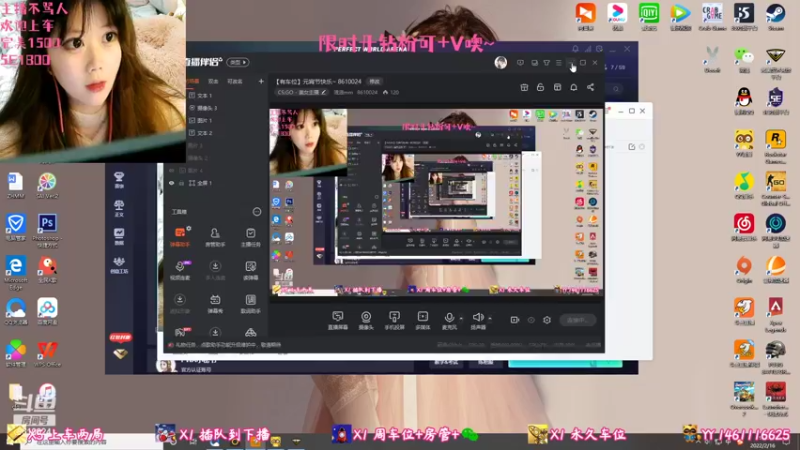Click the stream preview canvas
The width and height of the screenshot is (800, 450).
(x=437, y=202)
